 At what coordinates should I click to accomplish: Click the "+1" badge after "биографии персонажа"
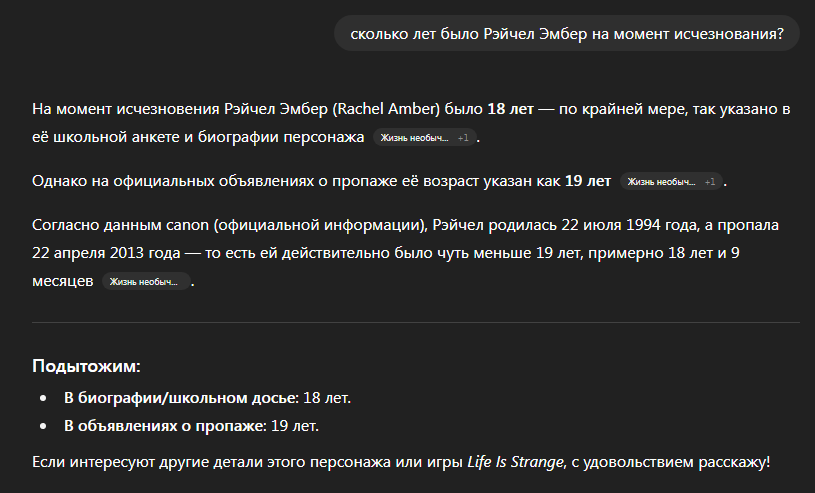pyautogui.click(x=463, y=138)
